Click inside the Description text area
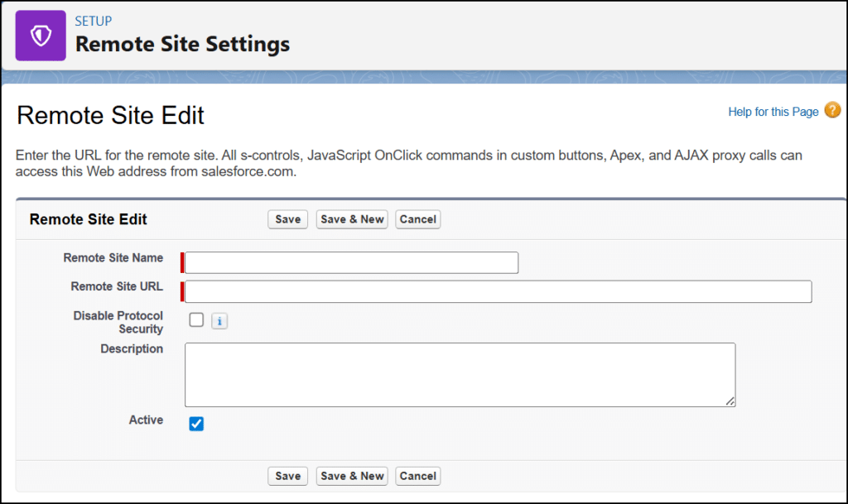Image resolution: width=848 pixels, height=504 pixels. pos(460,374)
